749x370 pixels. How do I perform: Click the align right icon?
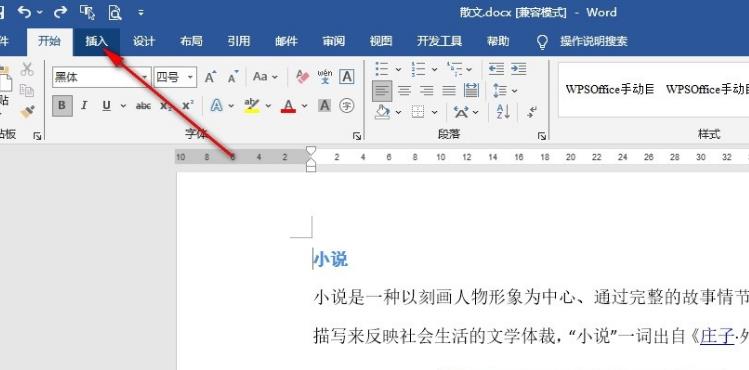(427, 91)
